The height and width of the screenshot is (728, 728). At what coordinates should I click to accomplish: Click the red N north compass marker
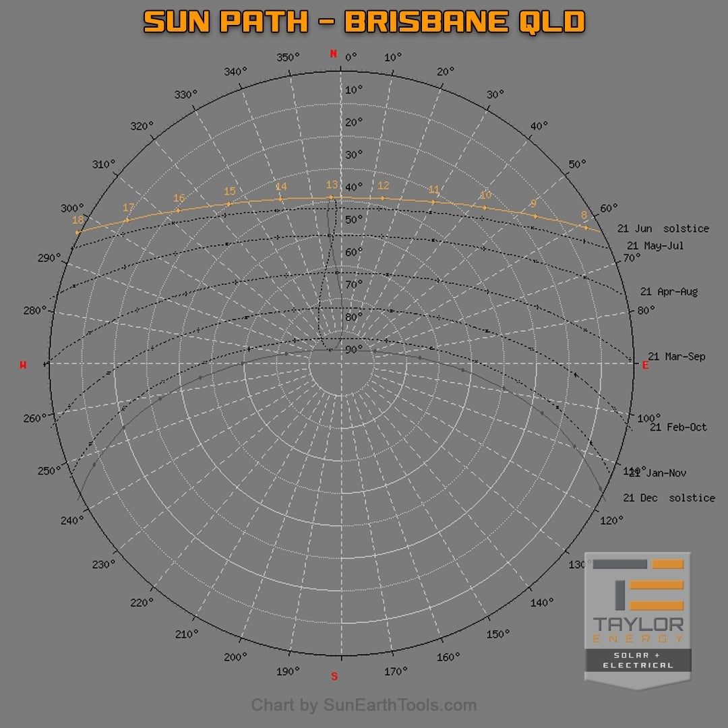tap(332, 54)
